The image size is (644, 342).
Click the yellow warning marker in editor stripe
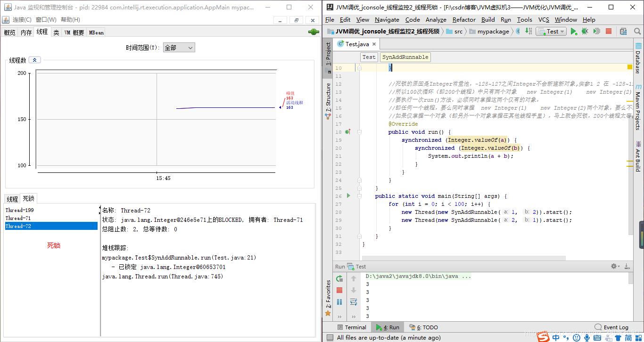click(x=629, y=67)
